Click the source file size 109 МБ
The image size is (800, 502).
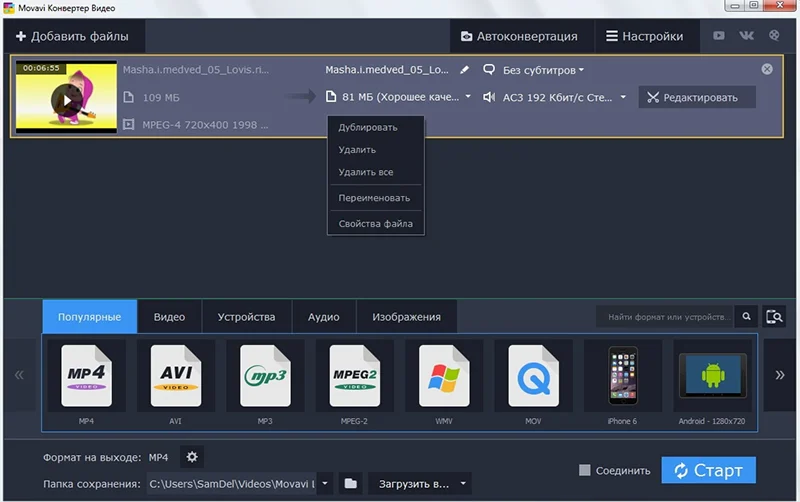(x=161, y=97)
